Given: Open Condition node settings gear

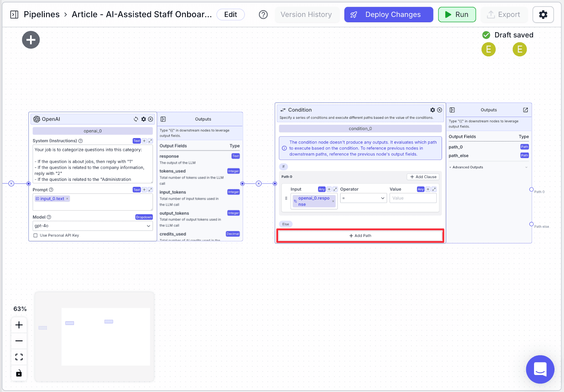Looking at the screenshot, I should pyautogui.click(x=433, y=110).
